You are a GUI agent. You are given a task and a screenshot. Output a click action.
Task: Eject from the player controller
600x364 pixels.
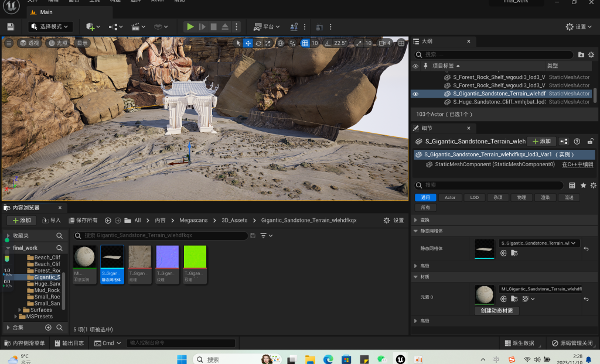click(x=225, y=27)
